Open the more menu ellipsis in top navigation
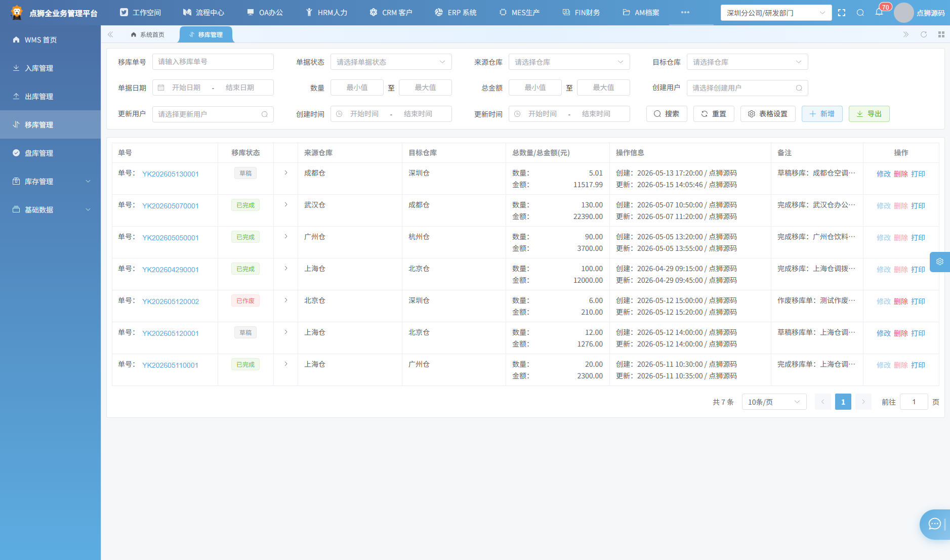 click(x=685, y=12)
